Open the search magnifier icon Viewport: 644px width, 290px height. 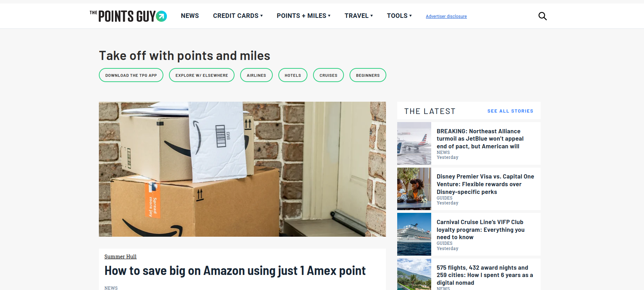(x=542, y=16)
